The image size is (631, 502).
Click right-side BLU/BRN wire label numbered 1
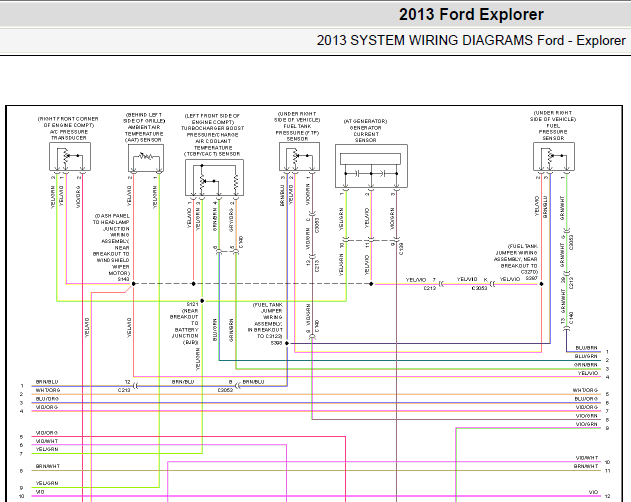[x=586, y=348]
